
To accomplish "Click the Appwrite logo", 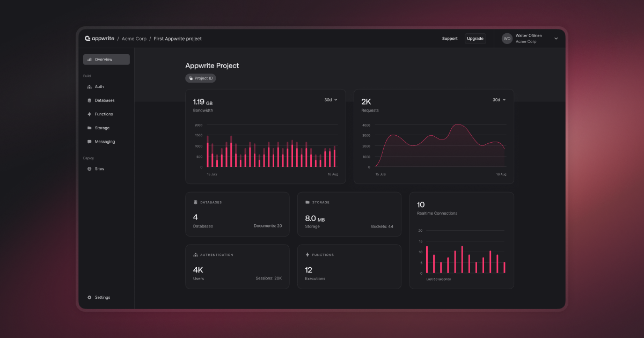I will pos(99,38).
